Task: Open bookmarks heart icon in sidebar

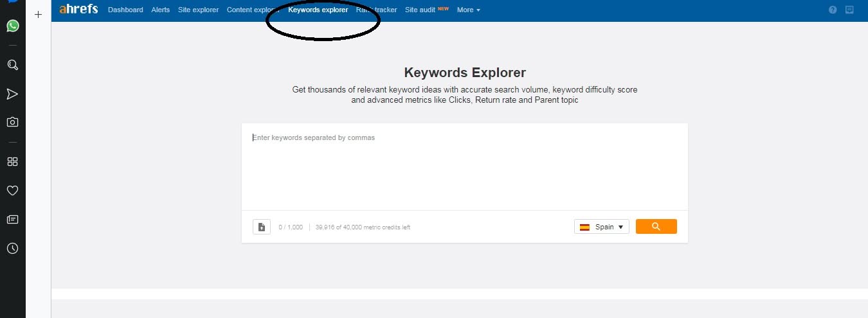Action: (x=12, y=190)
